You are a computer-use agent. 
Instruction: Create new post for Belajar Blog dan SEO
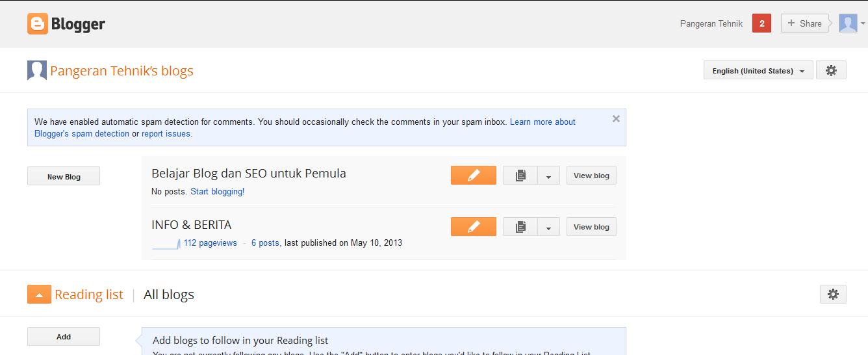click(473, 176)
